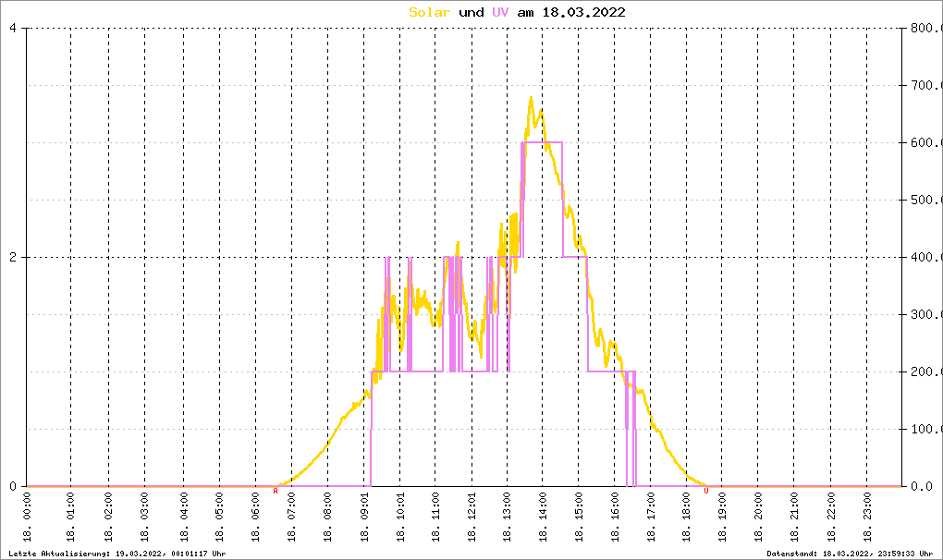Viewport: 943px width, 560px height.
Task: Click the time label '18. 21:00'
Action: click(x=794, y=517)
